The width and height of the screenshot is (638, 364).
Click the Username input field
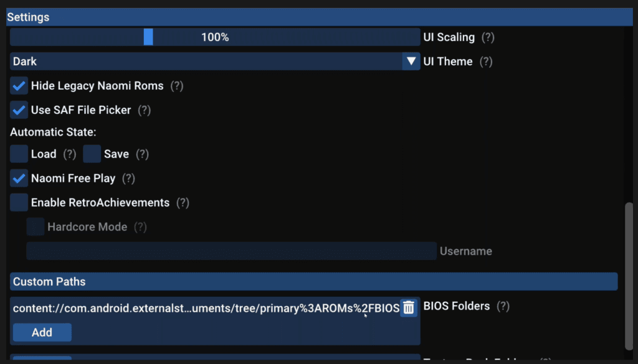(x=231, y=251)
